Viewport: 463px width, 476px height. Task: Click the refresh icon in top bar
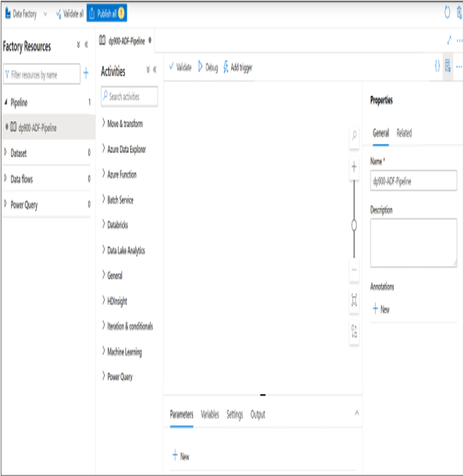coord(447,13)
